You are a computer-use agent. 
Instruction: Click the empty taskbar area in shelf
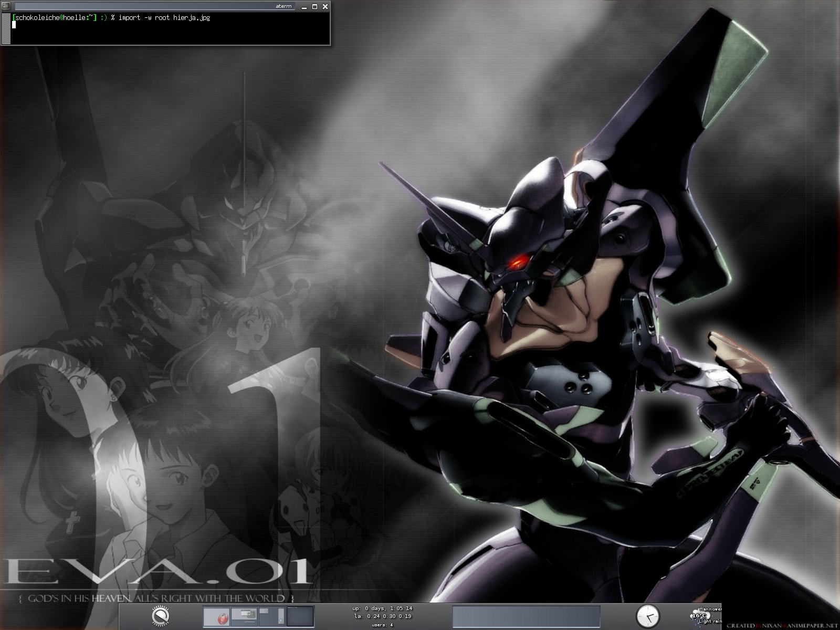tap(526, 616)
